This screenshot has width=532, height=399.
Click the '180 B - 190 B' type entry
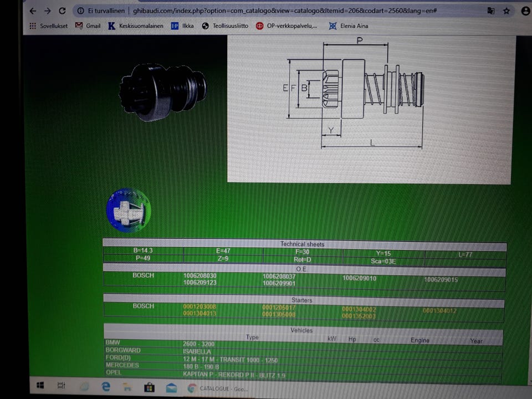click(x=201, y=367)
